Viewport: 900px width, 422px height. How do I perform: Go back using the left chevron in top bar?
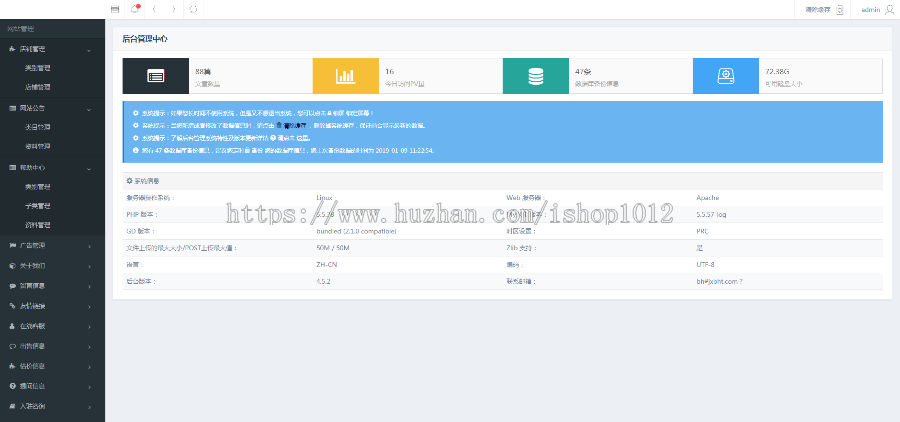click(x=154, y=9)
